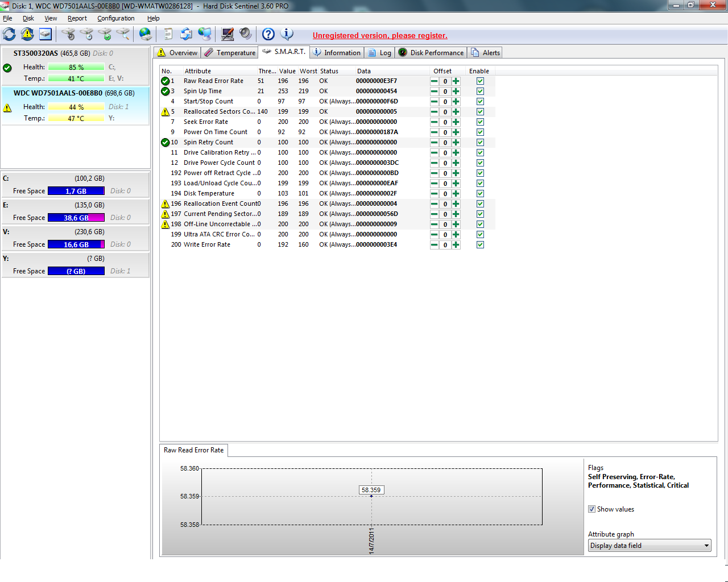The height and width of the screenshot is (582, 728).
Task: Open the View menu
Action: (51, 18)
